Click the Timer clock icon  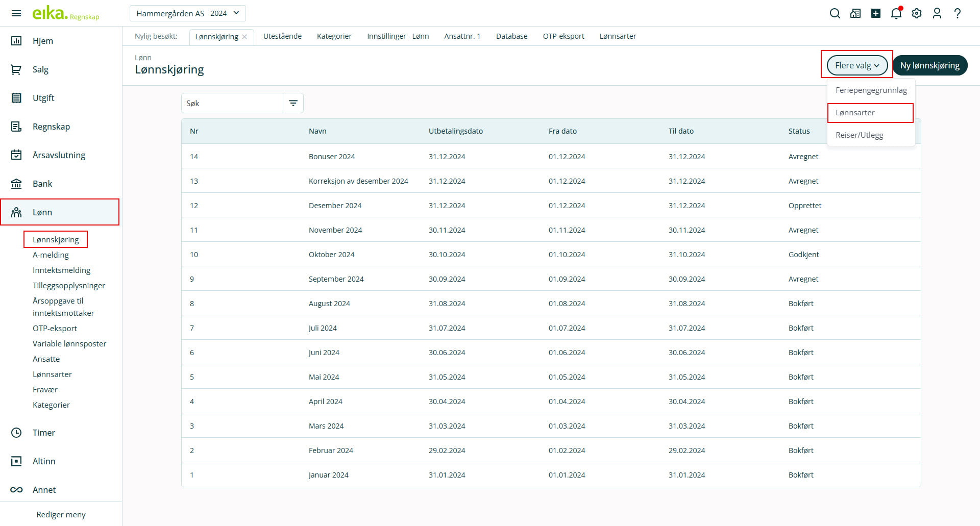[x=16, y=433]
